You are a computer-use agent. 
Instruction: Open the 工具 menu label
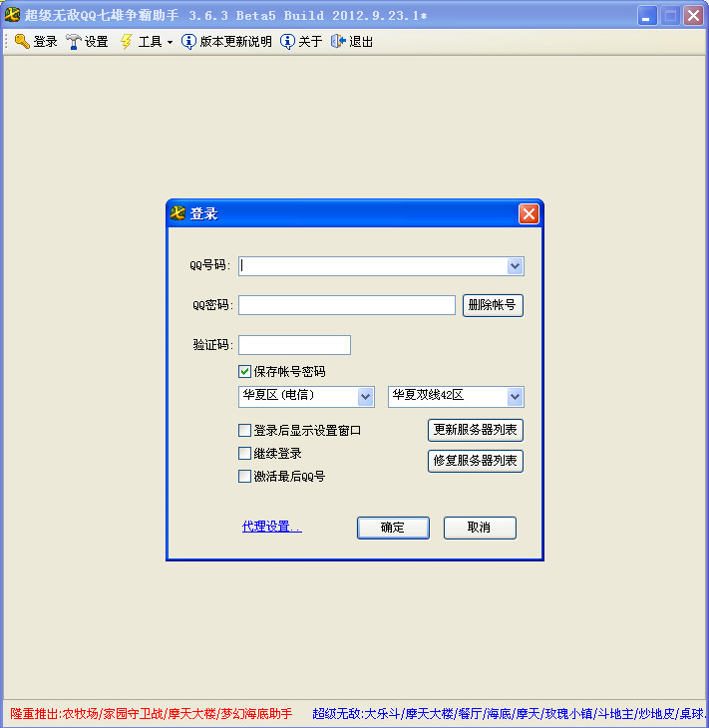pos(150,41)
